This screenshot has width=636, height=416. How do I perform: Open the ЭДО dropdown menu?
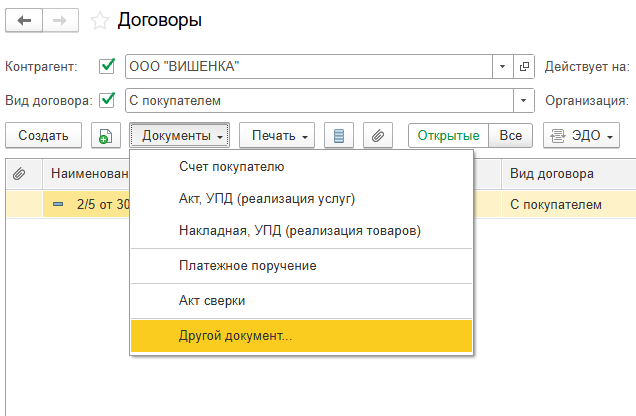tap(581, 135)
